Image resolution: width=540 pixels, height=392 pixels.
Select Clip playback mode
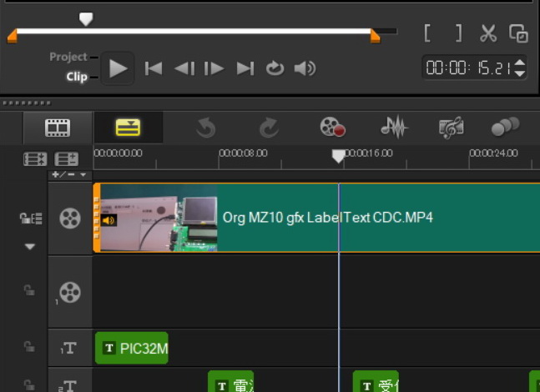click(77, 77)
